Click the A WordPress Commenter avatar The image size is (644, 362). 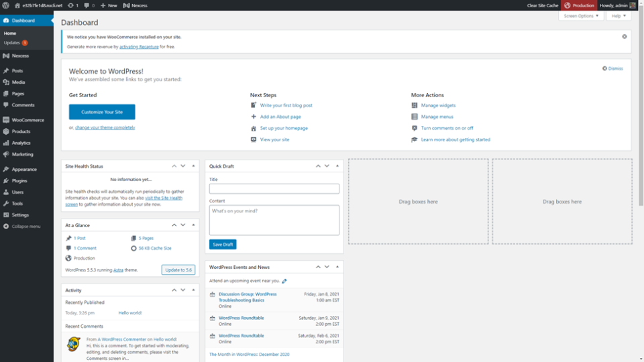pos(74,344)
